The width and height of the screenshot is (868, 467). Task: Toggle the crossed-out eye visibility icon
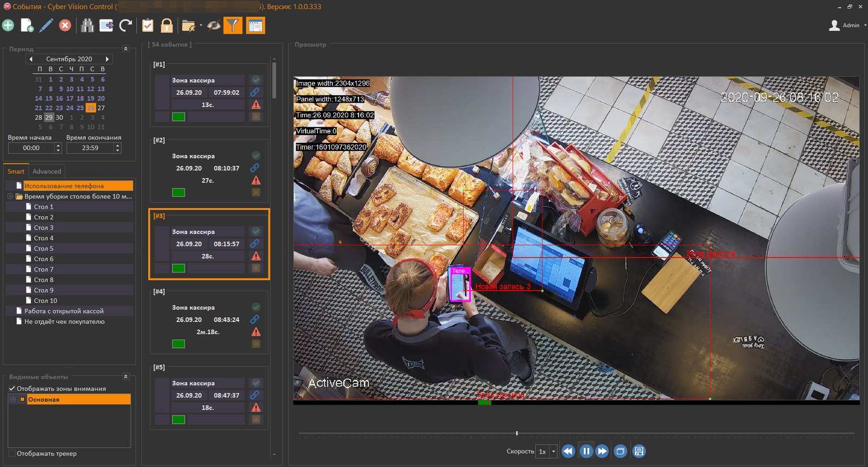coord(214,26)
